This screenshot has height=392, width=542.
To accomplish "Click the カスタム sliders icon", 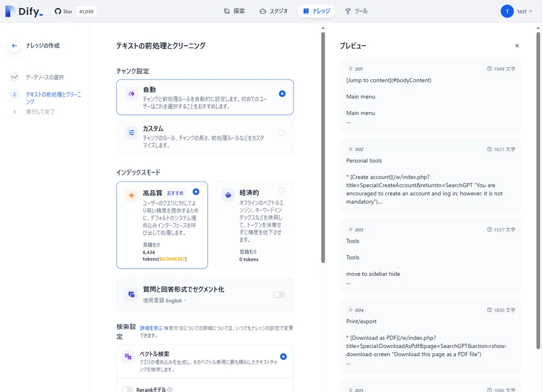I will pyautogui.click(x=131, y=133).
